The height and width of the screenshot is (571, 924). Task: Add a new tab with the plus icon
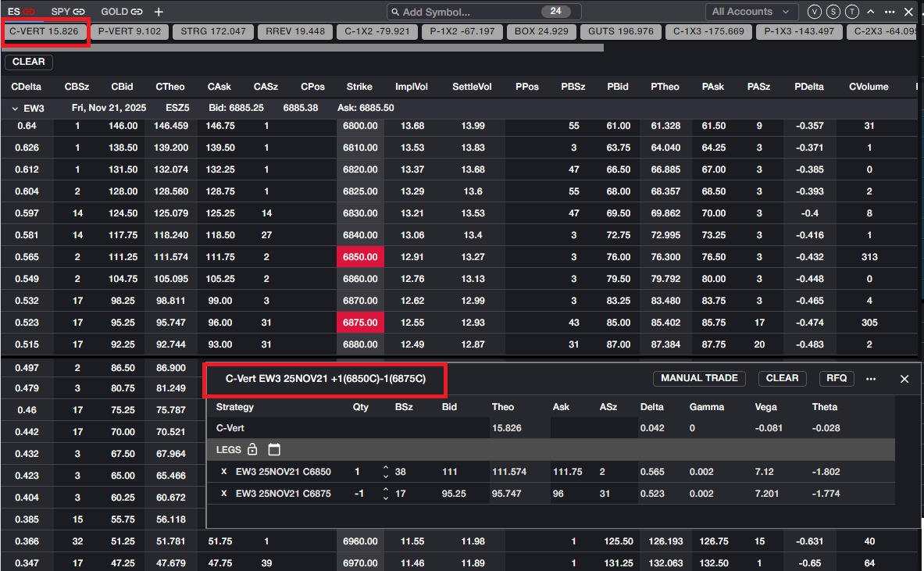pos(159,12)
